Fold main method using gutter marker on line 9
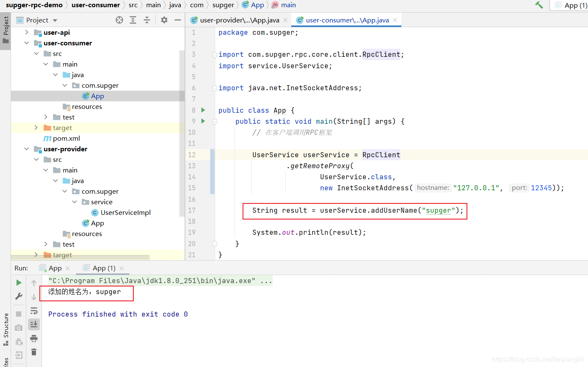The height and width of the screenshot is (367, 588). pos(214,121)
